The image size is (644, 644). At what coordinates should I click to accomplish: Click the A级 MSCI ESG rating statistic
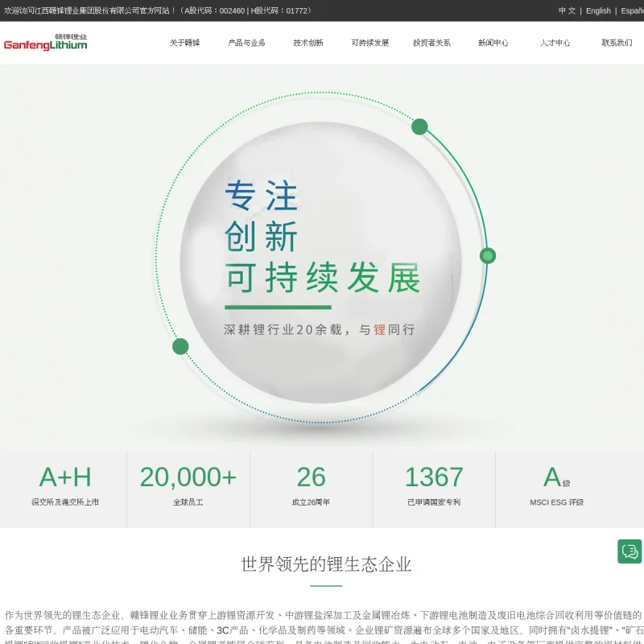coord(556,485)
